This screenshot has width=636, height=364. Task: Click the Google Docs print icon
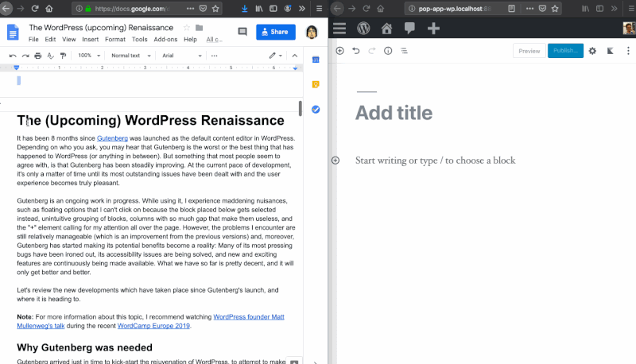(37, 56)
